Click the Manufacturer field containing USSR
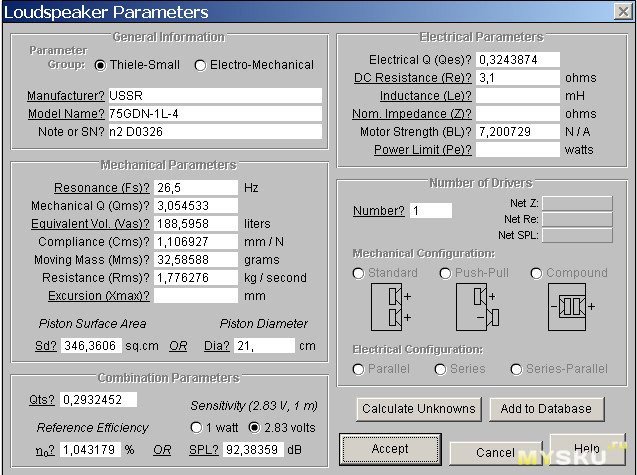The width and height of the screenshot is (637, 475). (x=215, y=96)
